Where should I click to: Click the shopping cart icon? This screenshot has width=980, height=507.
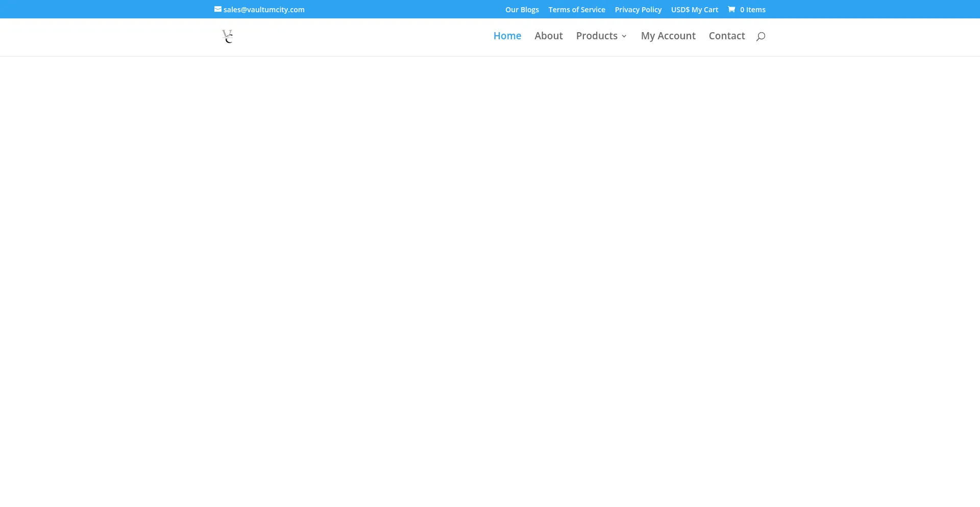(731, 9)
